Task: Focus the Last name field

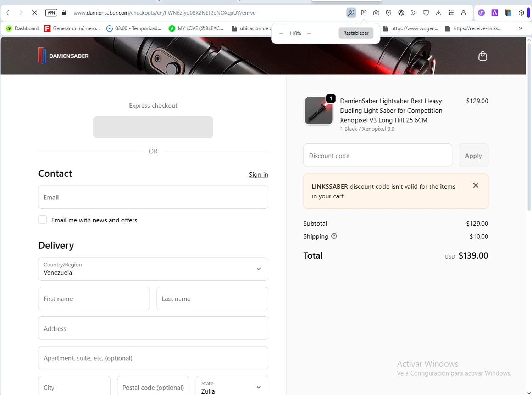Action: pyautogui.click(x=212, y=299)
